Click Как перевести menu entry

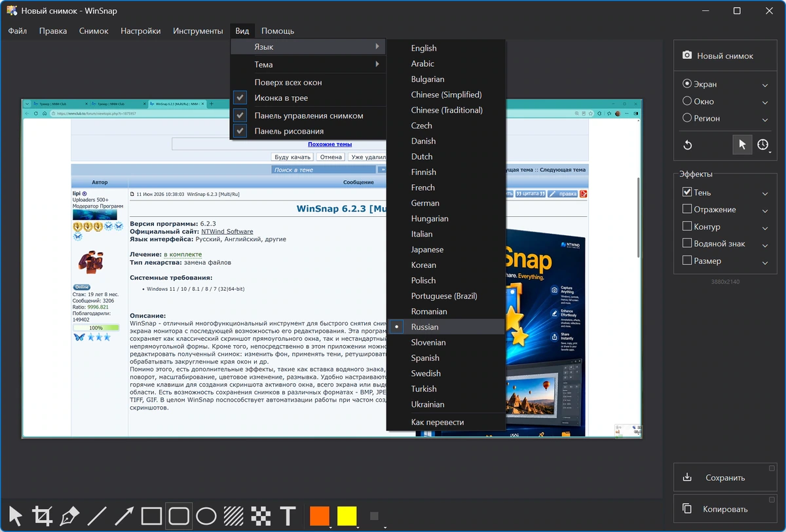pos(446,423)
